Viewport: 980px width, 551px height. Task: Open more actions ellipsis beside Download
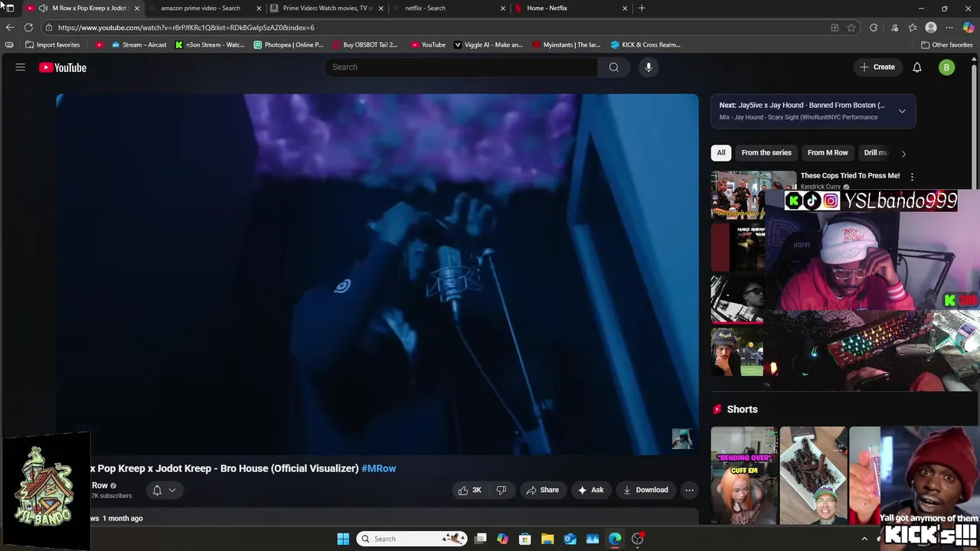tap(689, 490)
